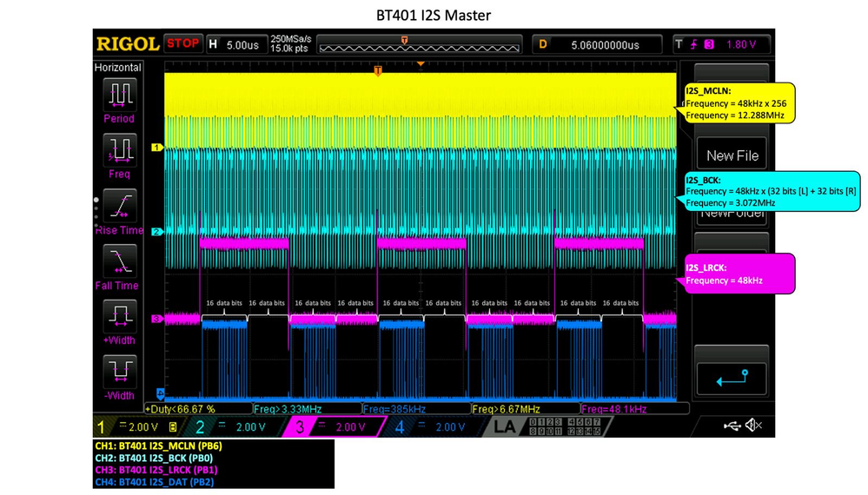868x495 pixels.
Task: Click the logic analyzer channel number grid
Action: [x=565, y=426]
